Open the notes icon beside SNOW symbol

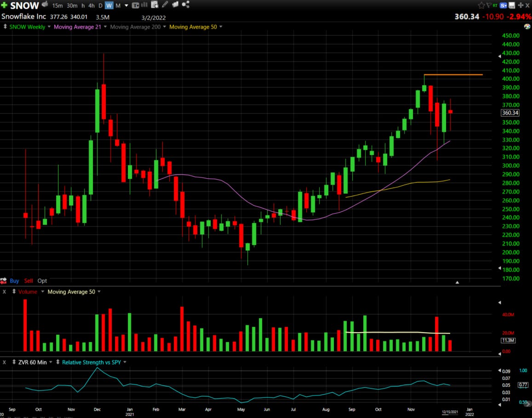coord(45,5)
